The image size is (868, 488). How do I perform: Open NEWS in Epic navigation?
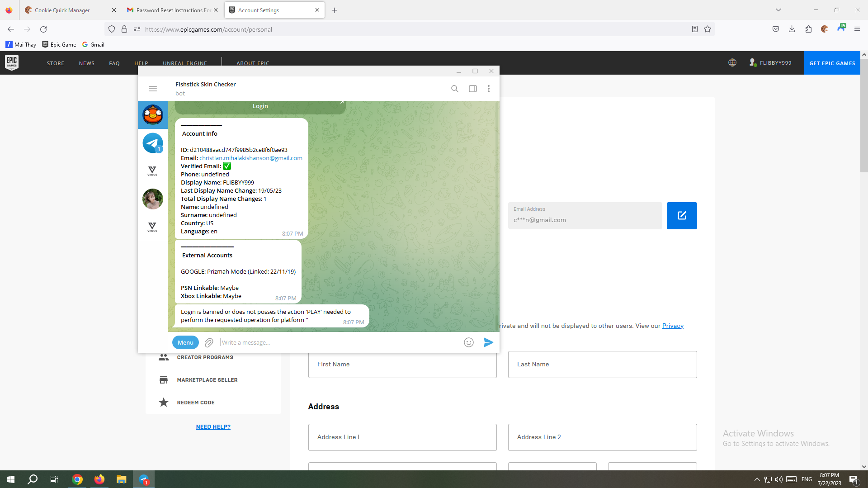tap(87, 63)
